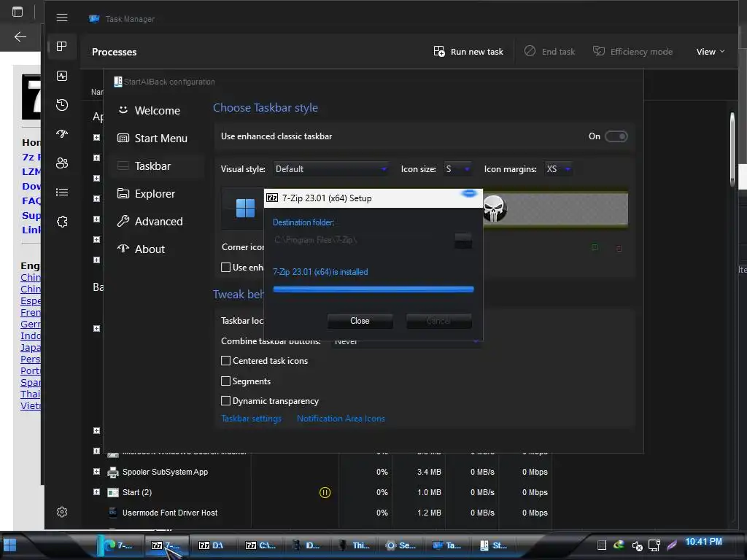
Task: Switch to Se... settings taskbar button
Action: point(400,545)
